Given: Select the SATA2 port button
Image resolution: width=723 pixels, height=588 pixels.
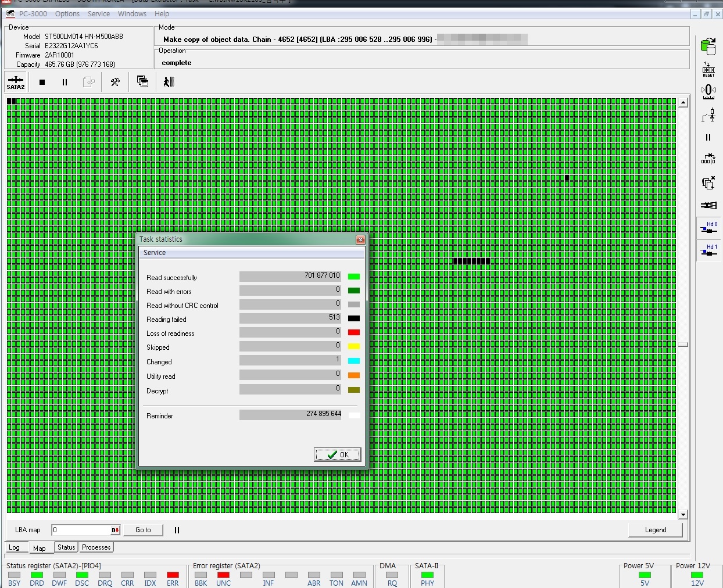Looking at the screenshot, I should click(x=16, y=82).
